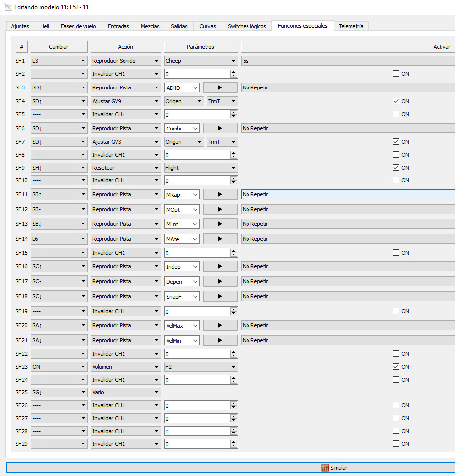Preview the SnapF track in SF18
The height and width of the screenshot is (476, 455).
tap(220, 296)
